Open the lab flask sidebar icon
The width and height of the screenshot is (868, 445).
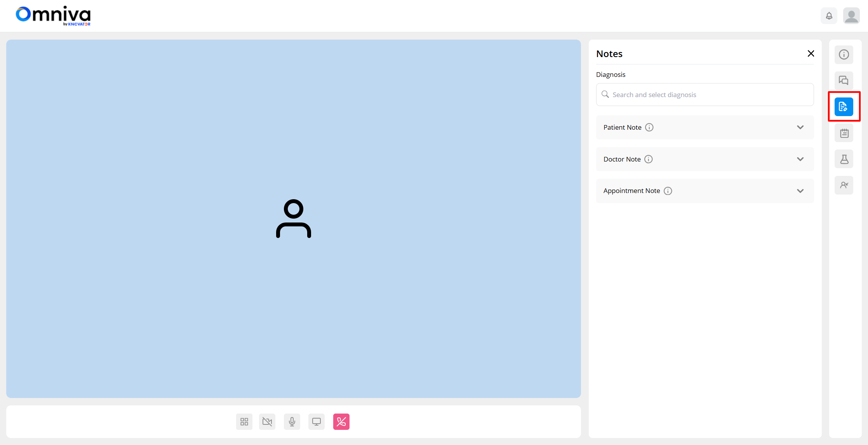click(844, 159)
